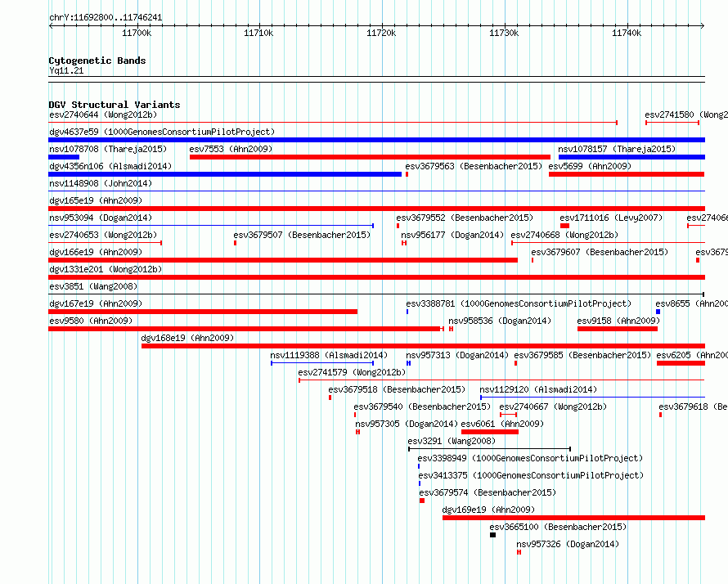The height and width of the screenshot is (584, 728).
Task: Click esv3679507 (Besenbacher2015) label
Action: (303, 235)
